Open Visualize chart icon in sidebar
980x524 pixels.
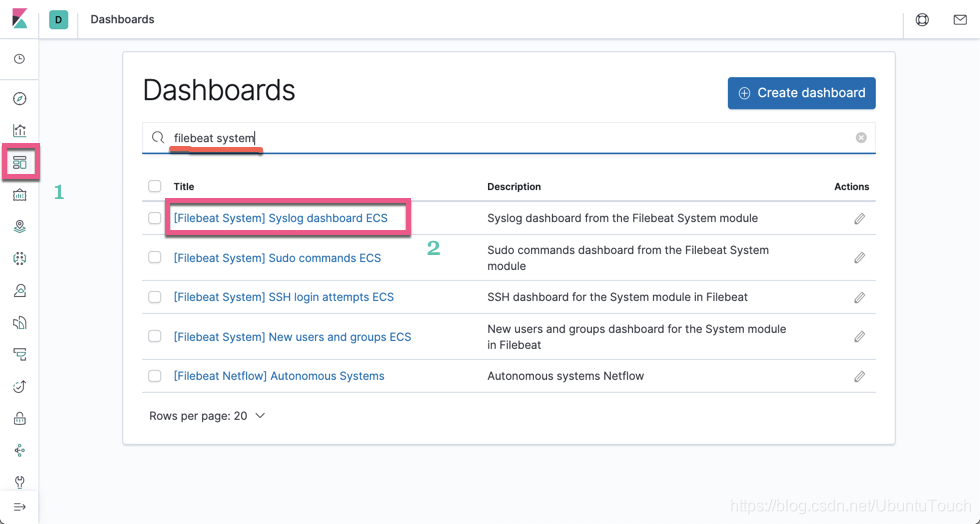pos(19,131)
